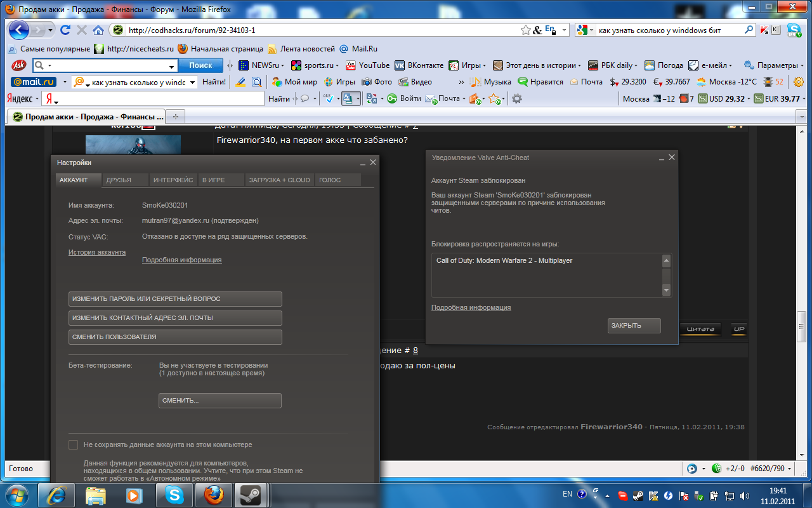Viewport: 812px width, 508px height.
Task: Open Подробная информация link in Настройки window
Action: pos(182,260)
